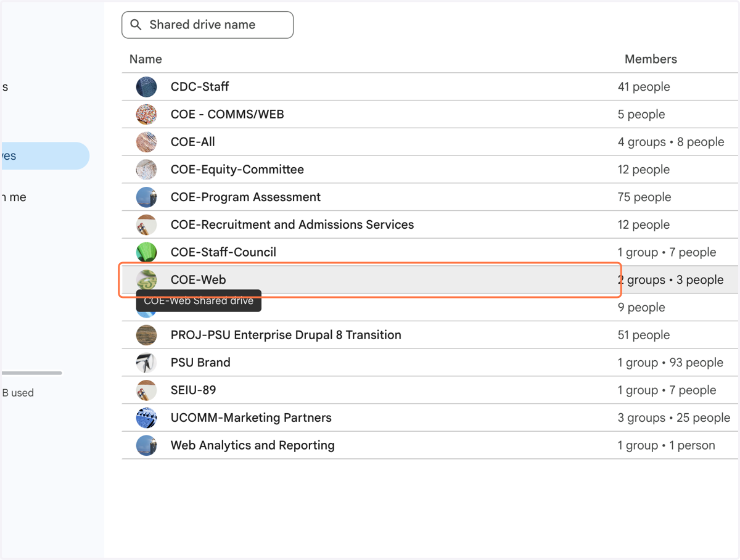740x560 pixels.
Task: Click the storage usage progress bar
Action: pos(31,373)
